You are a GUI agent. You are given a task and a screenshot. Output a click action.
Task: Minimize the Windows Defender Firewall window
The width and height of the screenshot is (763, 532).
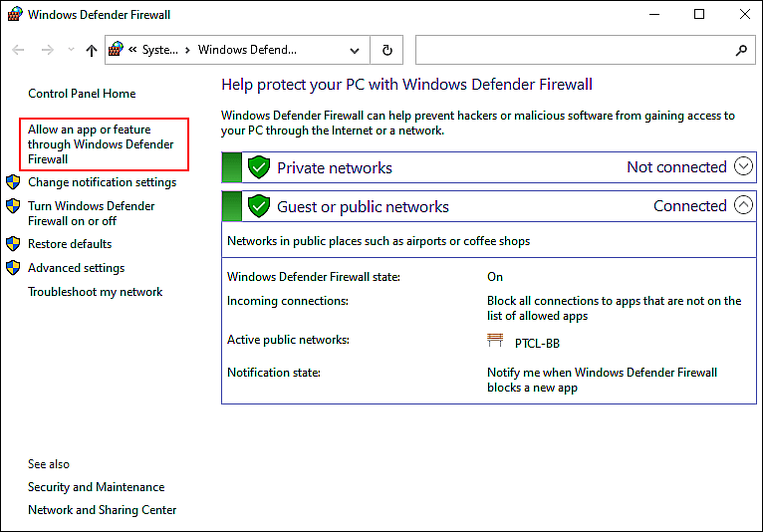coord(654,14)
